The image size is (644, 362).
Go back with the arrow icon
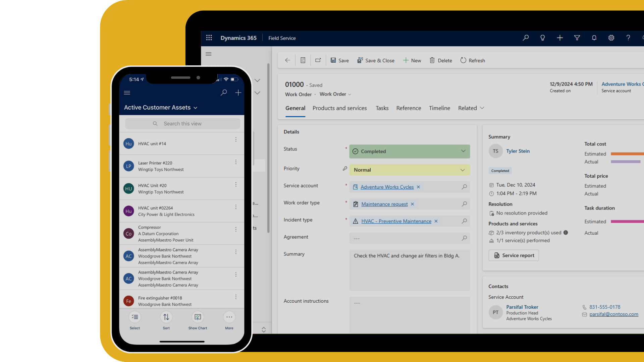[287, 60]
